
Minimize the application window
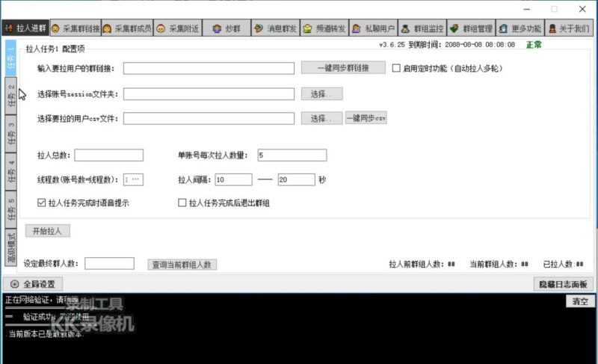point(527,9)
